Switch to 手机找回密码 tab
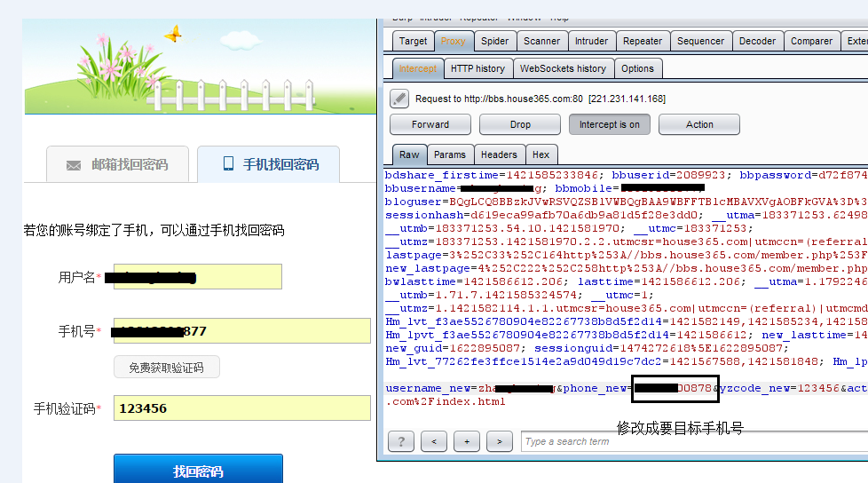The width and height of the screenshot is (868, 483). point(269,164)
